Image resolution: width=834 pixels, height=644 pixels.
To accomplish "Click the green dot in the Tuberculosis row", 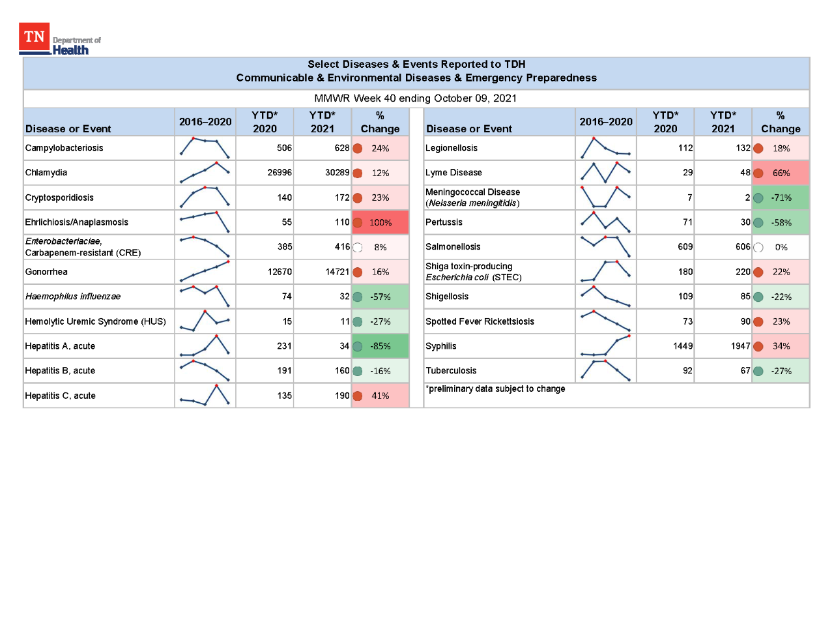I will (758, 372).
